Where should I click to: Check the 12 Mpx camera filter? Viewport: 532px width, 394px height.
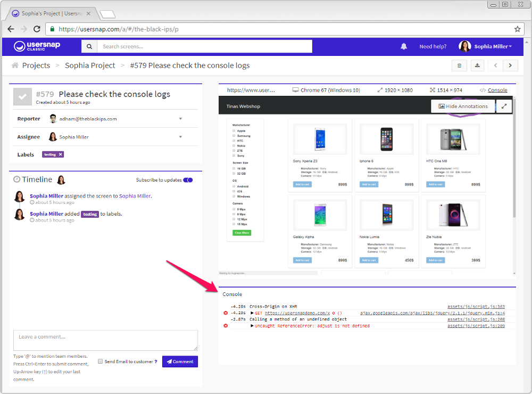[x=234, y=219]
